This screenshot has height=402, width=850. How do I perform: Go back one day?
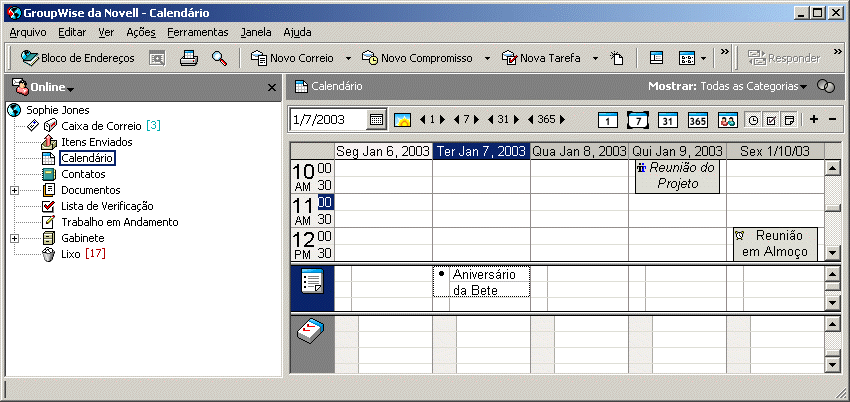tap(423, 119)
